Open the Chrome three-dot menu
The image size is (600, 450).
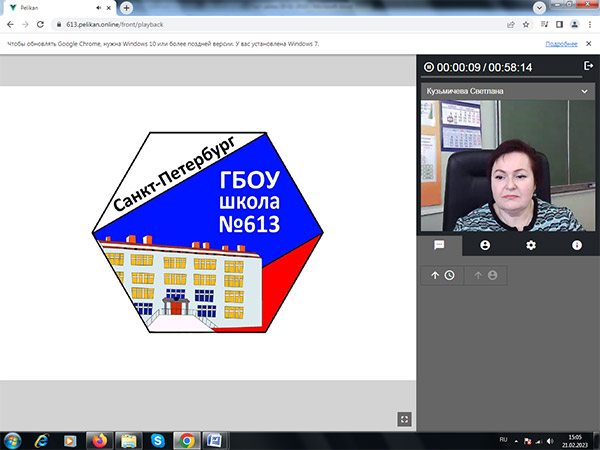590,24
